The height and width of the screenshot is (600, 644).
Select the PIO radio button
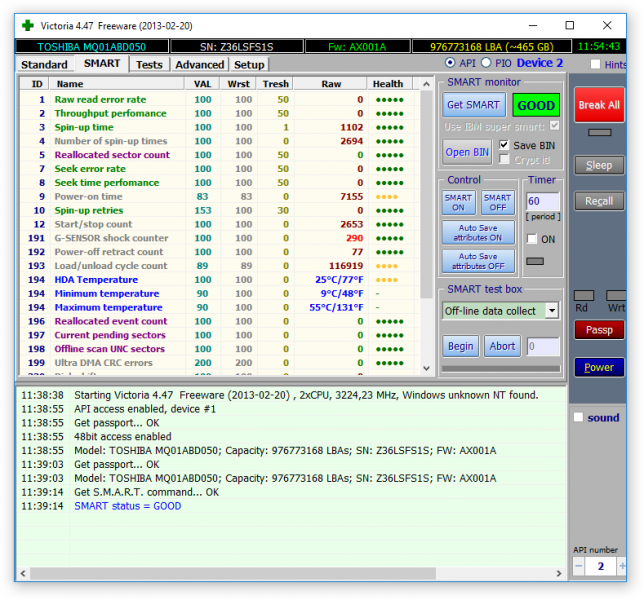pos(488,63)
